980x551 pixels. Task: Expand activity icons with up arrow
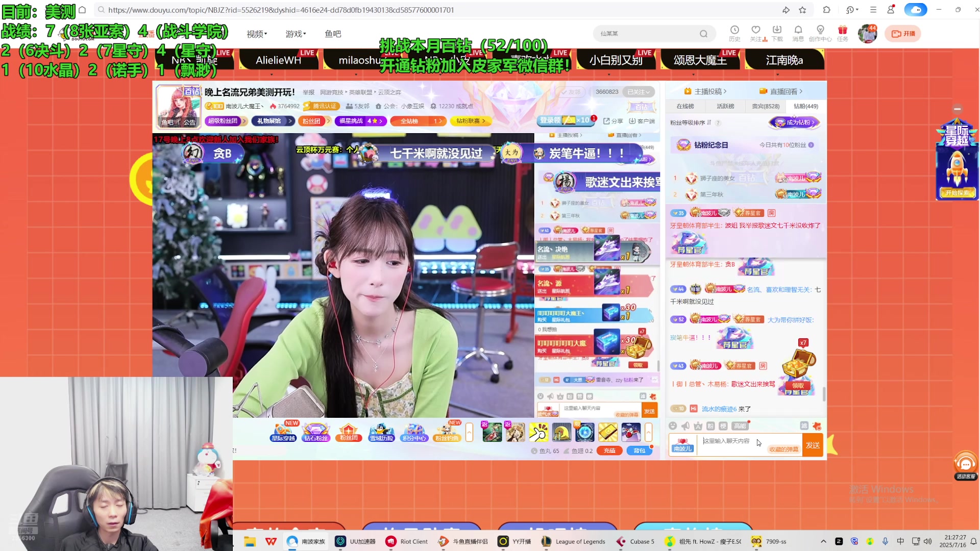tap(469, 432)
